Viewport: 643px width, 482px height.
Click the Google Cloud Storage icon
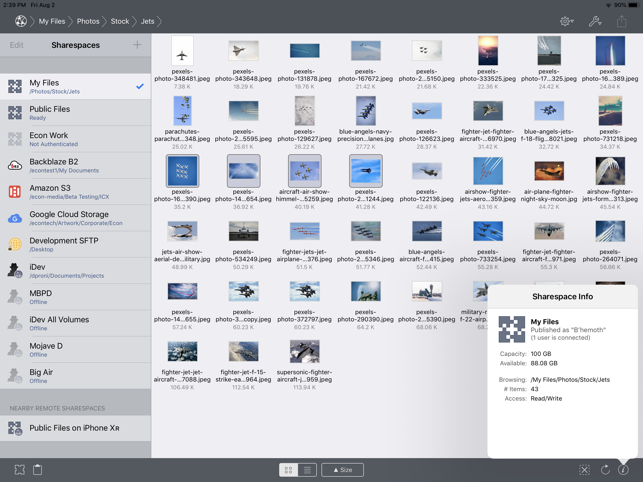tap(15, 218)
